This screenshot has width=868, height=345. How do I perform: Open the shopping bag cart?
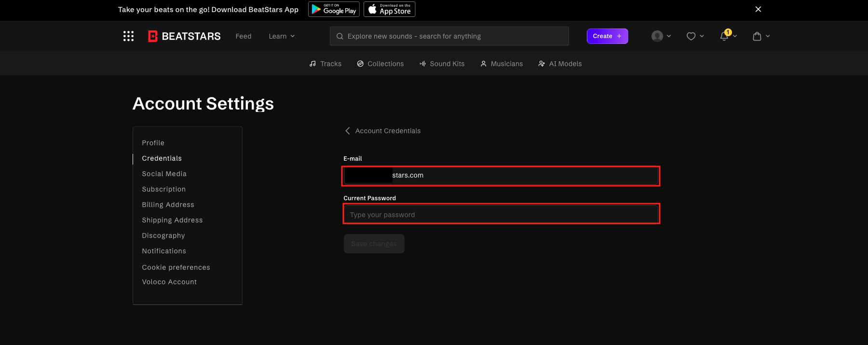pos(757,36)
